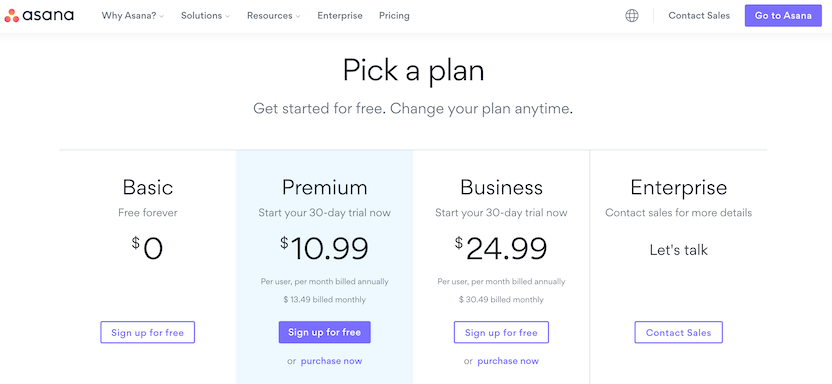
Task: Open the Solutions dropdown menu
Action: (x=205, y=15)
